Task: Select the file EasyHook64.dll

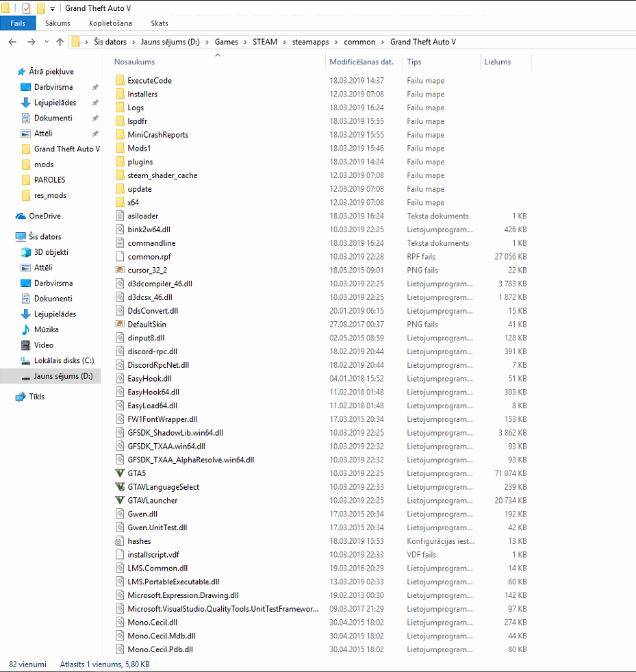Action: point(153,392)
